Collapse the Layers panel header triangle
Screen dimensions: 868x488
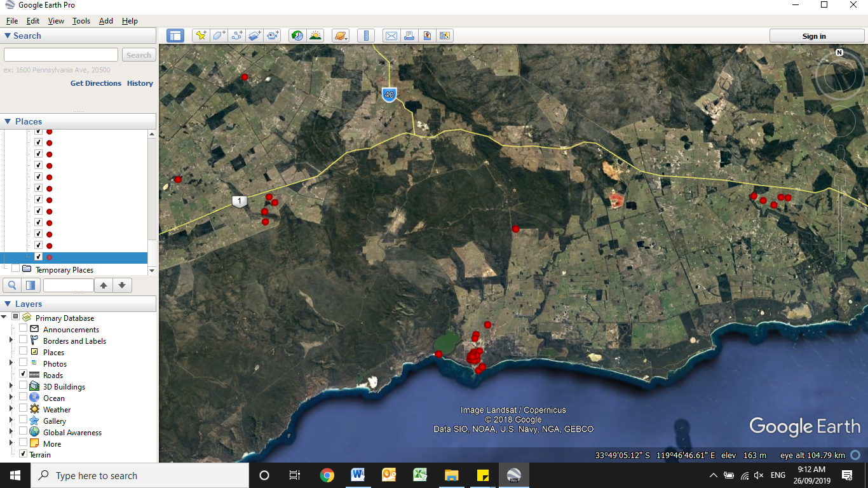[x=8, y=304]
